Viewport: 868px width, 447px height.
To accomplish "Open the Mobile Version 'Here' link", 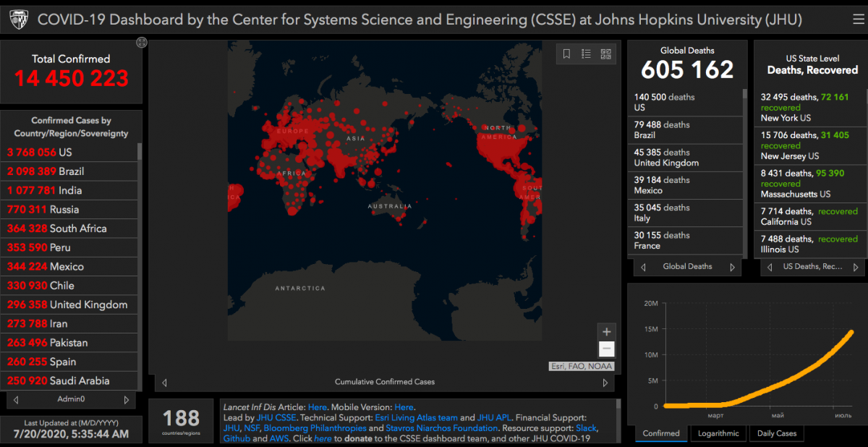I will (x=404, y=407).
